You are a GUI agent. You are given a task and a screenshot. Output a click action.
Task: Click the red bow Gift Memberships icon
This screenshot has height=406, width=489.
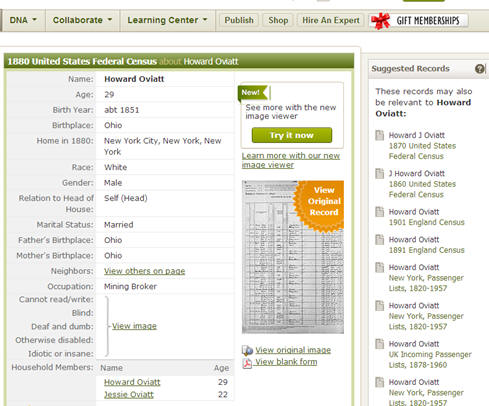[x=380, y=21]
